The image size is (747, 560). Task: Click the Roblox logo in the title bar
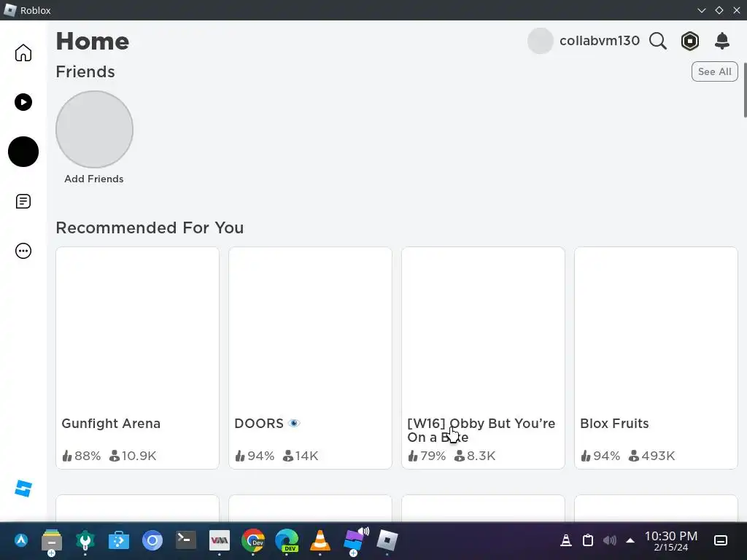coord(9,10)
